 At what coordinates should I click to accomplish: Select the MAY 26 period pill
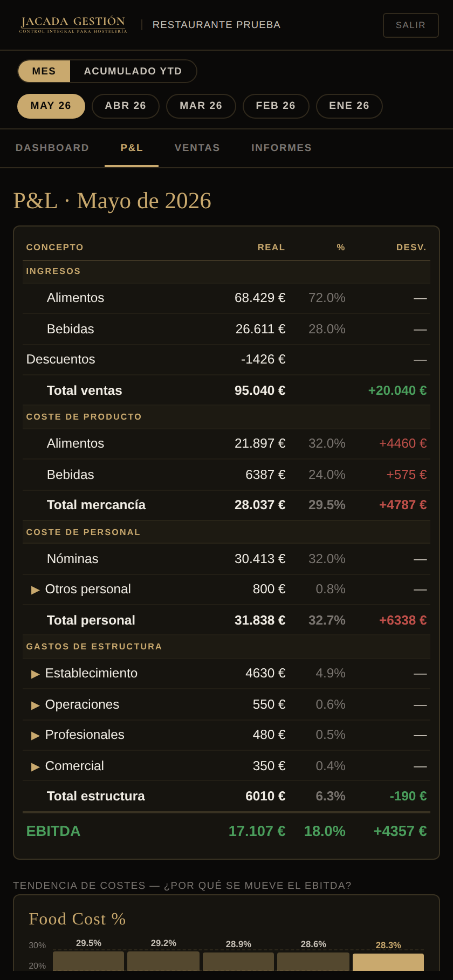[x=51, y=106]
